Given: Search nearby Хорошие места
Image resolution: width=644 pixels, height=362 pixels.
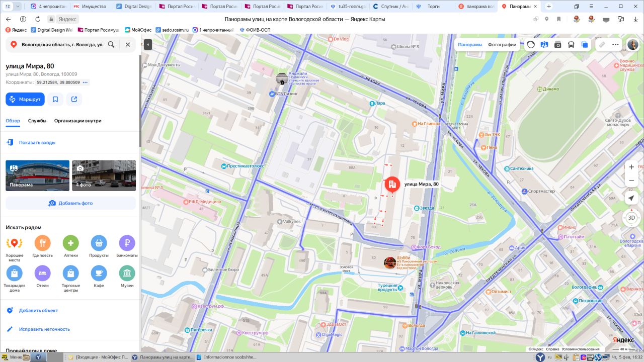Looking at the screenshot, I should [14, 249].
